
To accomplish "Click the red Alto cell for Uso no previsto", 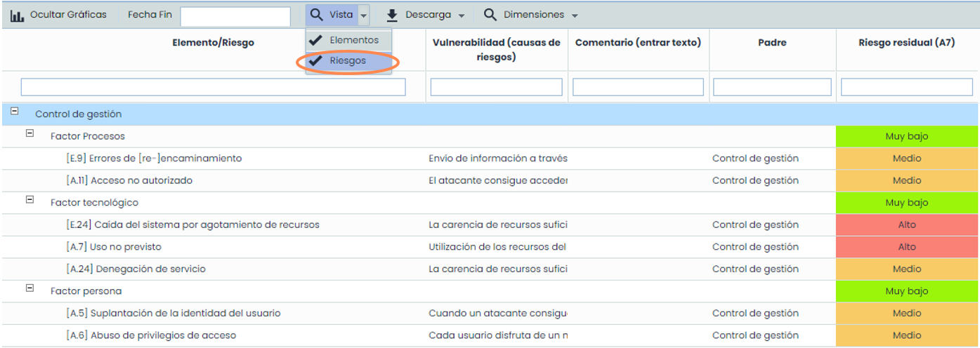I will (x=906, y=247).
